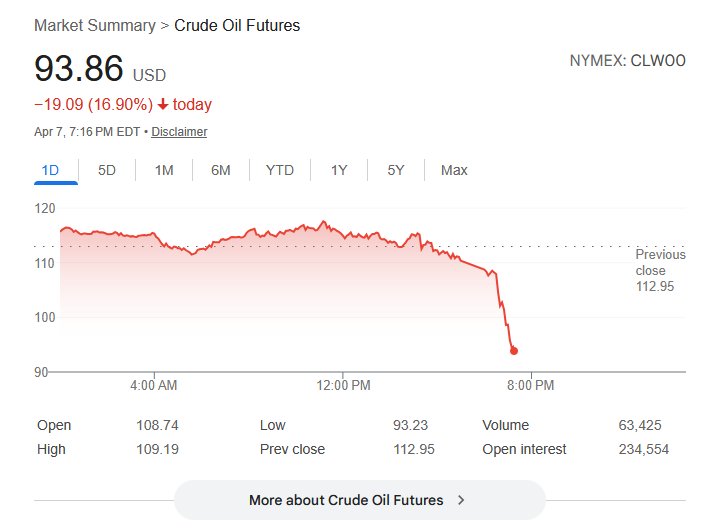Click More about Crude Oil Futures button
The image size is (709, 527).
(x=346, y=500)
